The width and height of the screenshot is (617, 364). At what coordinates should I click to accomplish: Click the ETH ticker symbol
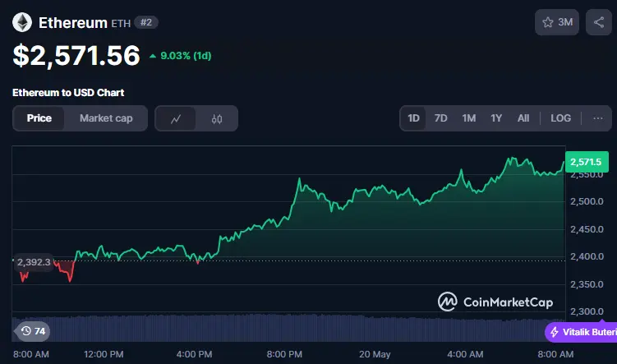tap(121, 24)
